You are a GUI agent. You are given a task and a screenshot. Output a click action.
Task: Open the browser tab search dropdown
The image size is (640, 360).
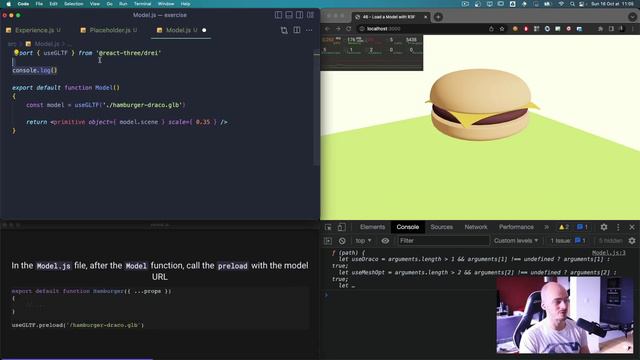[x=632, y=17]
